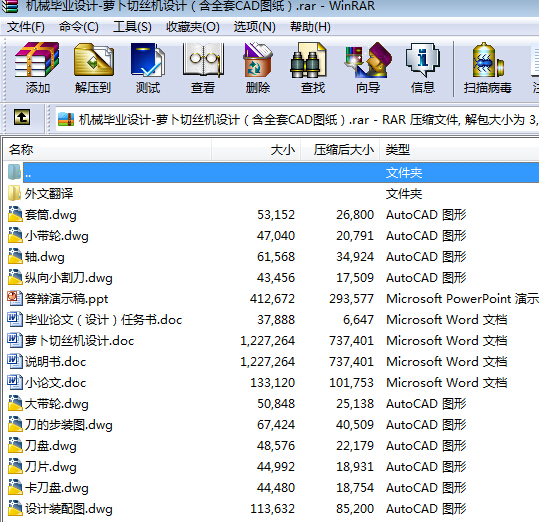Click packed size 18,931 for 刀片.dwg

pyautogui.click(x=355, y=467)
